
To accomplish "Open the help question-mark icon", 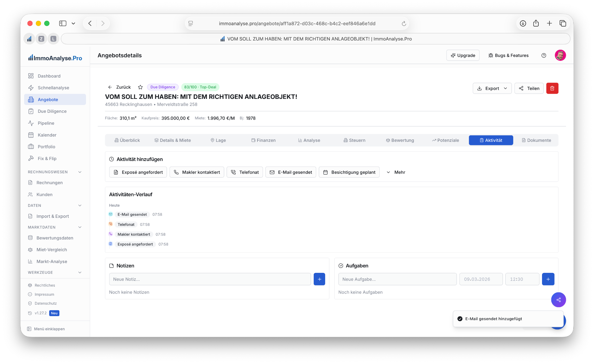I will point(544,55).
